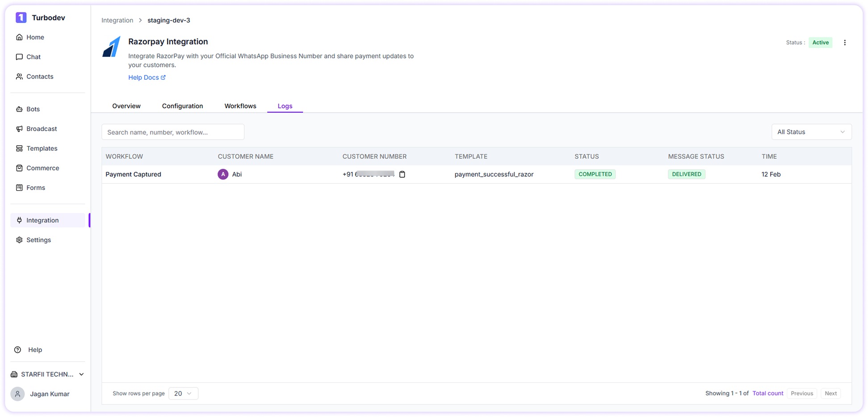The image size is (868, 417).
Task: Click the search name, number, workflow field
Action: (173, 132)
